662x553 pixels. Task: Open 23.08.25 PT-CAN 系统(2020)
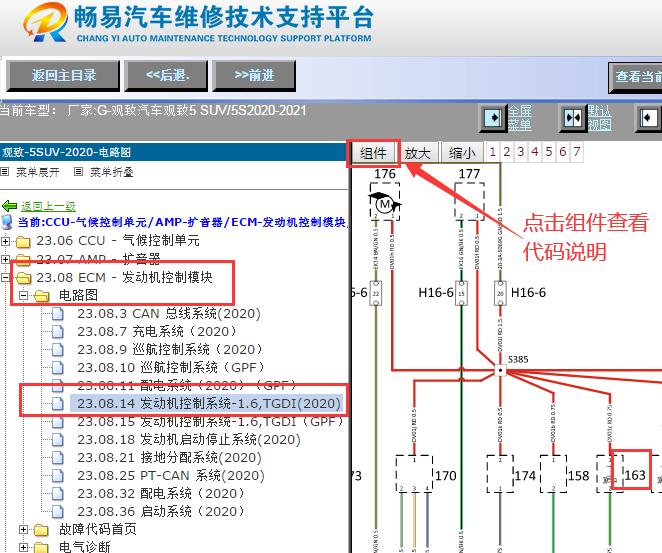click(x=171, y=475)
